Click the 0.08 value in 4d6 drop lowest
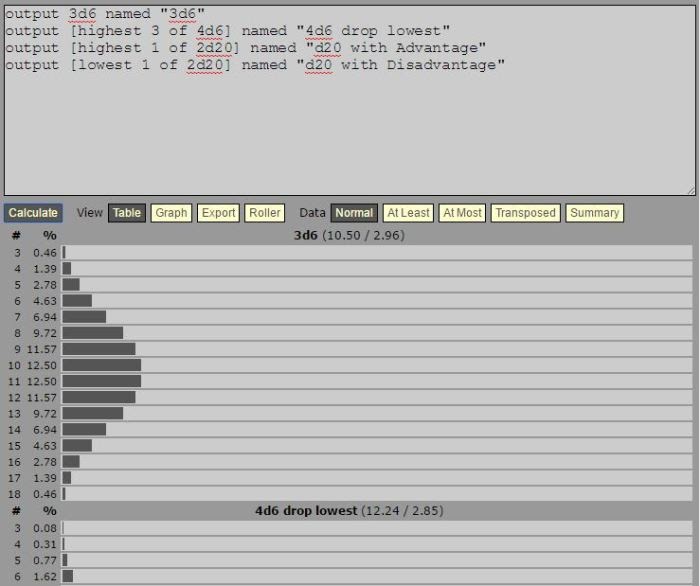The width and height of the screenshot is (700, 586). (x=45, y=528)
